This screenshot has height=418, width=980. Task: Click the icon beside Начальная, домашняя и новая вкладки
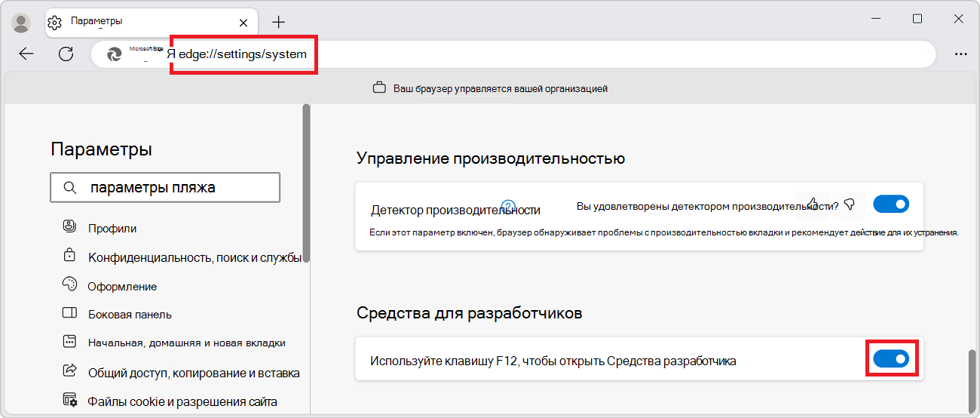tap(69, 342)
